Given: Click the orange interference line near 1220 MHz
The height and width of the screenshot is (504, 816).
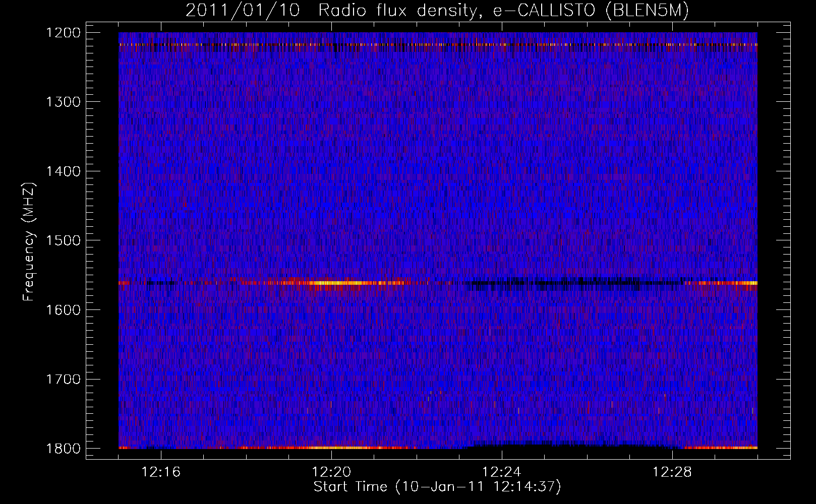Looking at the screenshot, I should click(438, 45).
